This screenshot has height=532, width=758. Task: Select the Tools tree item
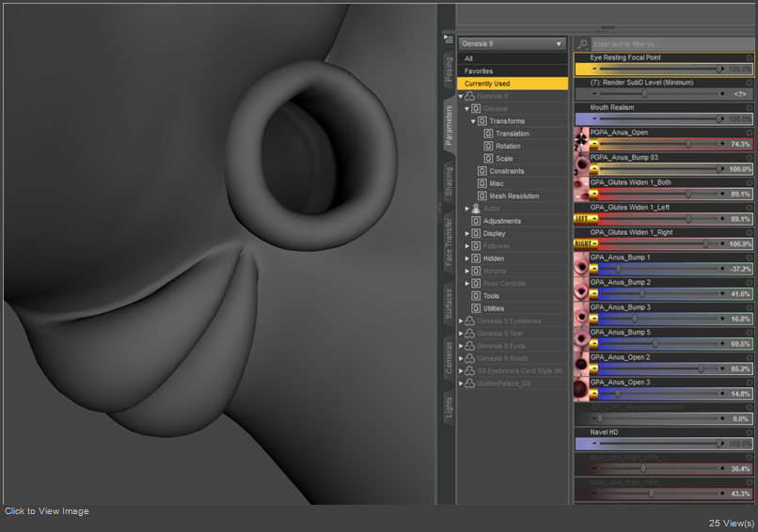coord(491,296)
